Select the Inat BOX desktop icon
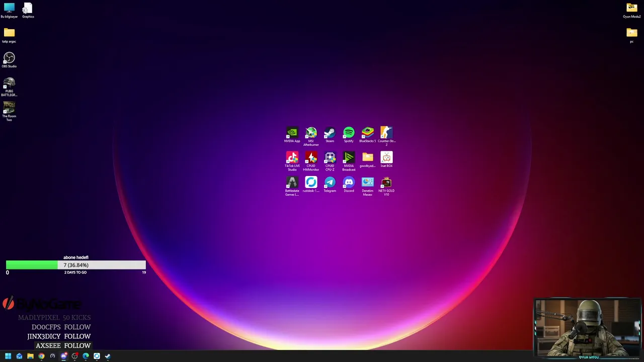 (x=386, y=160)
